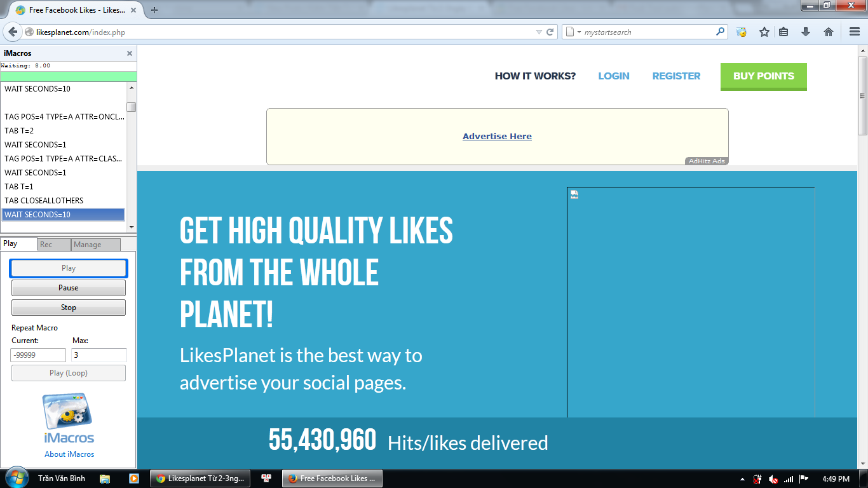Click the macro list scrollbar down arrow
Viewport: 868px width, 488px height.
click(132, 227)
